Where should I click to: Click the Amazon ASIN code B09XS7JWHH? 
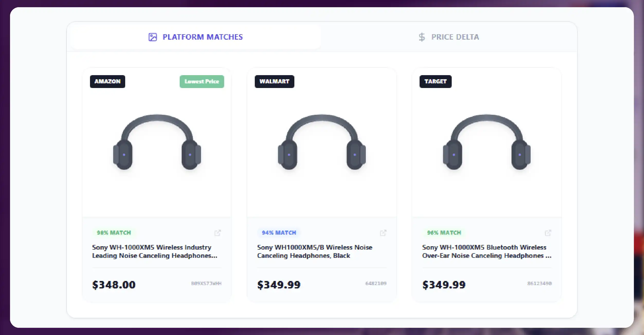[206, 284]
